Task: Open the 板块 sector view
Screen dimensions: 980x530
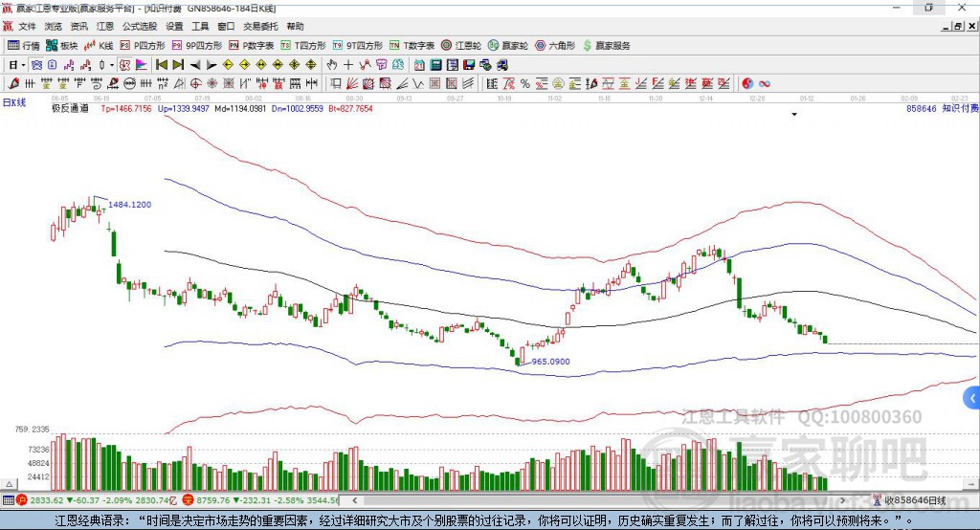Action: tap(61, 46)
